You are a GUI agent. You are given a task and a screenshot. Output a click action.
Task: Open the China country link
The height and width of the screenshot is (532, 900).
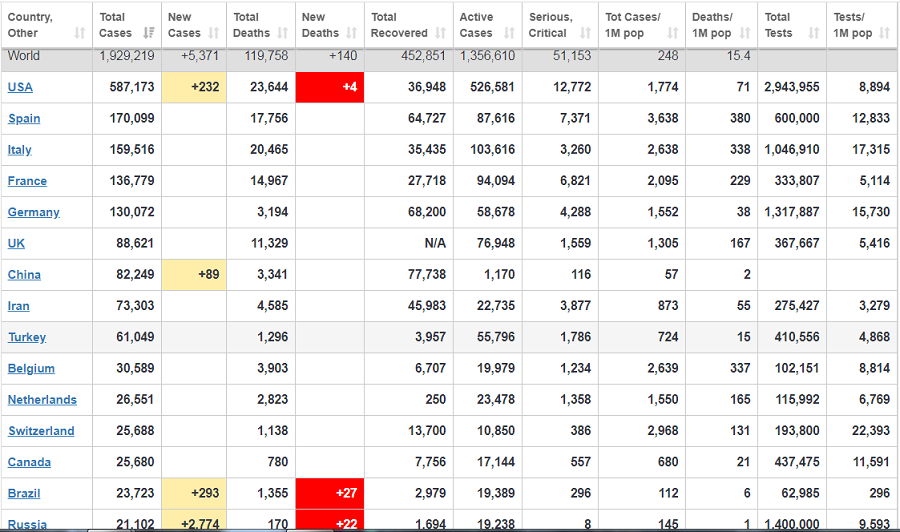coord(24,275)
